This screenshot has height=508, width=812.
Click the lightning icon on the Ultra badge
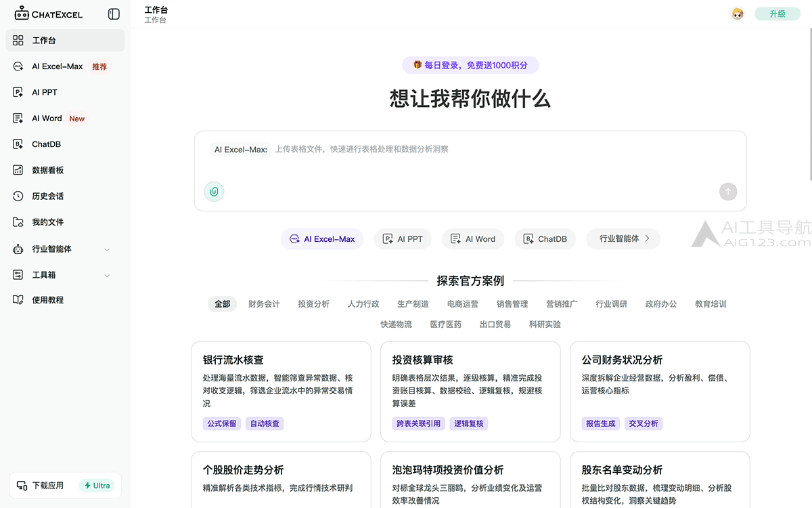pos(87,486)
